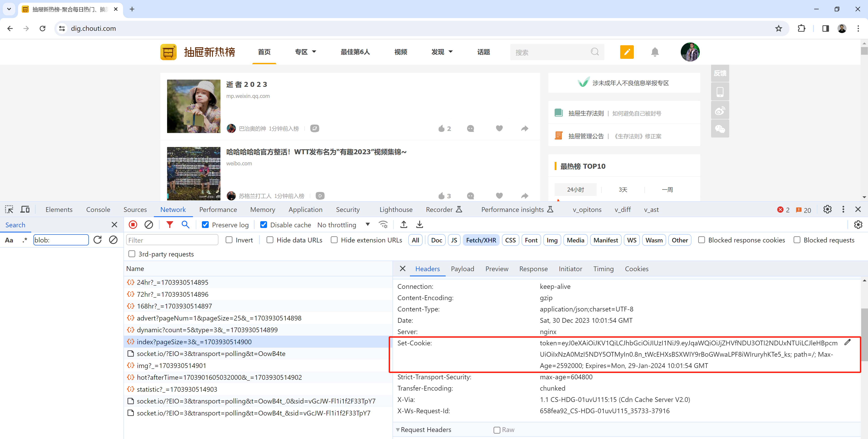Open comments on 逝者2023 post

(470, 128)
